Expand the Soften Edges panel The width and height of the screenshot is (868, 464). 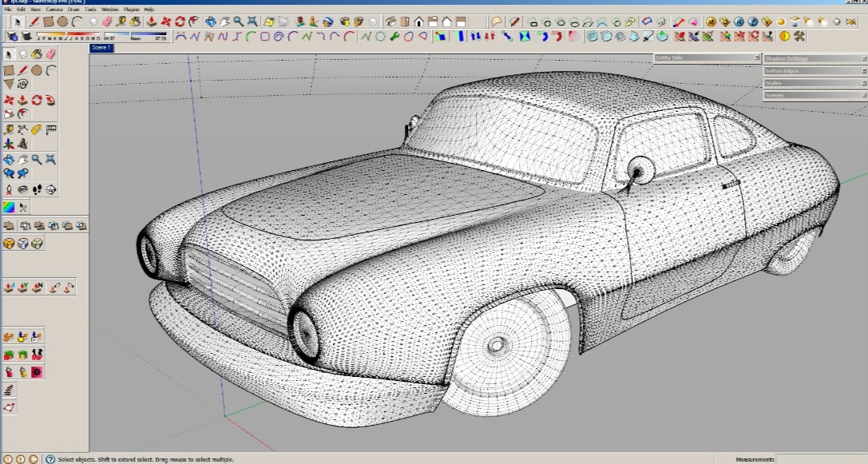click(814, 70)
